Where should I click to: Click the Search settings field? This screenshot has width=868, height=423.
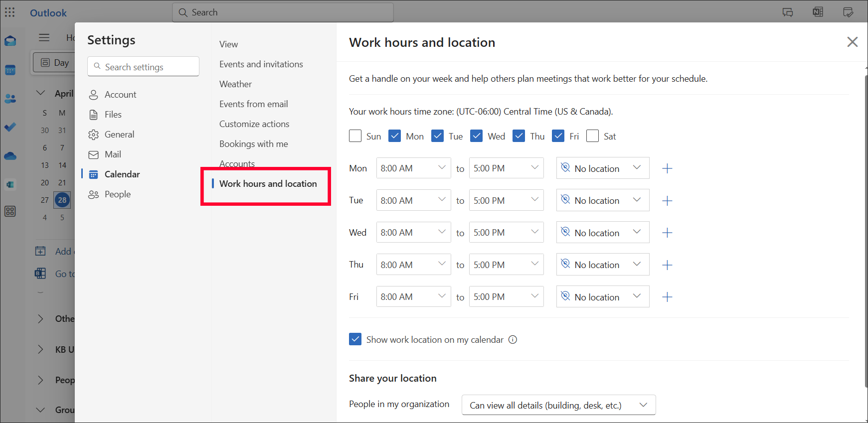pos(143,67)
